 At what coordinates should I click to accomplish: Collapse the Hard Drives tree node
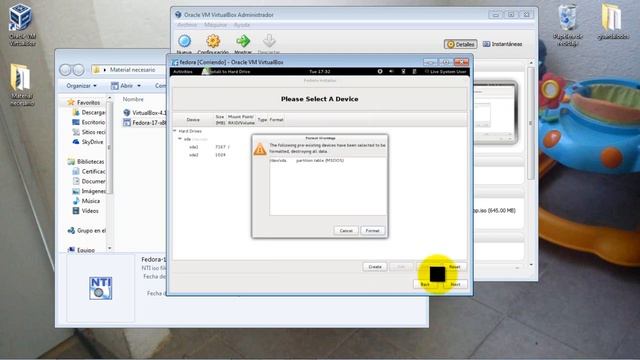coord(175,131)
